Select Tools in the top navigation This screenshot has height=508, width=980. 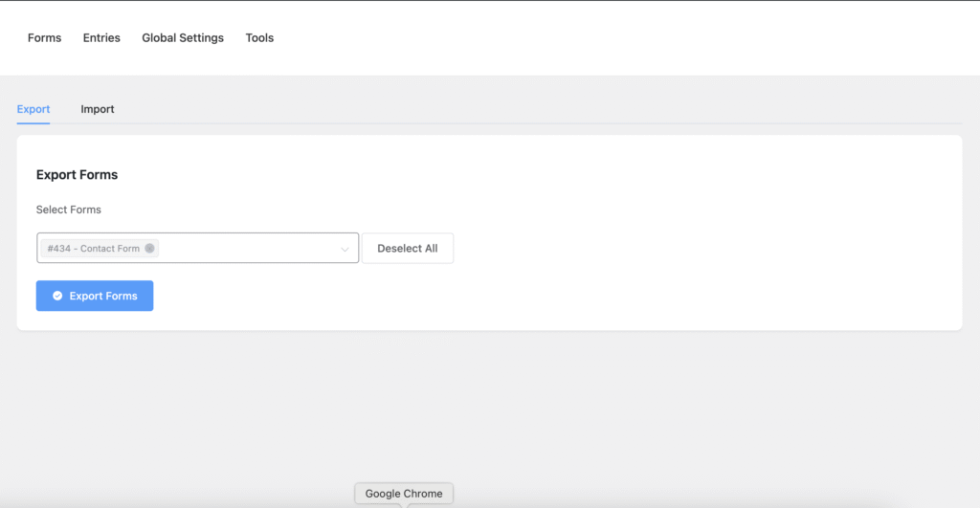[x=259, y=38]
